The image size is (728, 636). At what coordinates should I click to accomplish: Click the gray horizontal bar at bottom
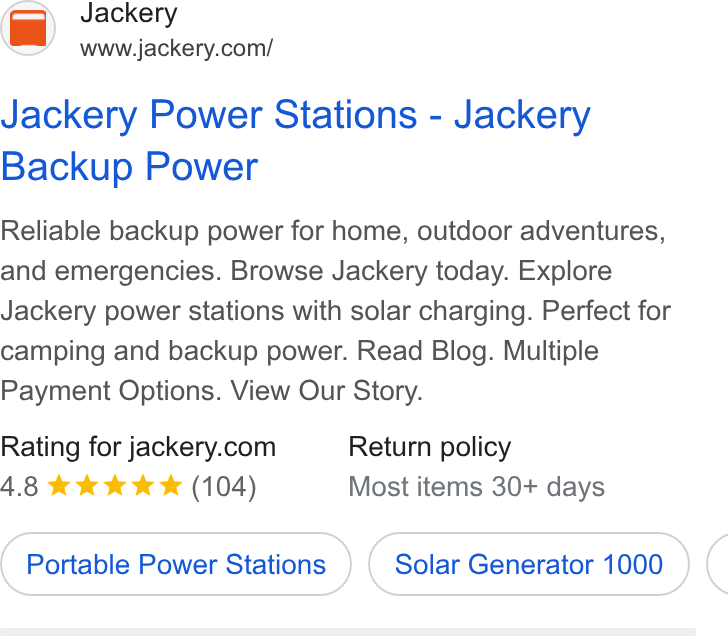click(x=348, y=632)
